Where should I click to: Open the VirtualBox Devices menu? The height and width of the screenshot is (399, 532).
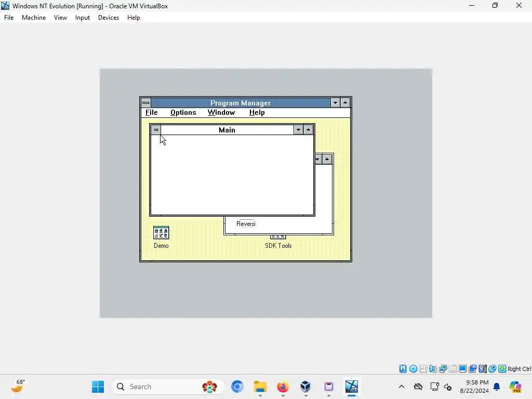pos(109,18)
